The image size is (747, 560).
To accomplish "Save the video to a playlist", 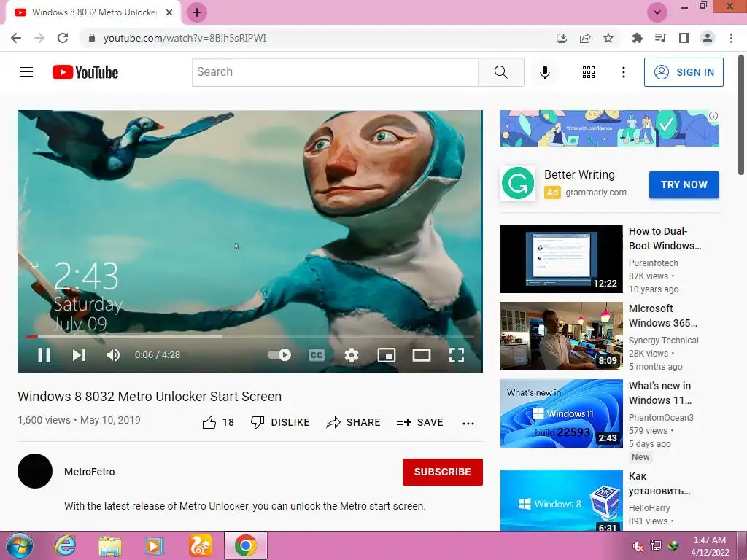I will click(x=419, y=422).
